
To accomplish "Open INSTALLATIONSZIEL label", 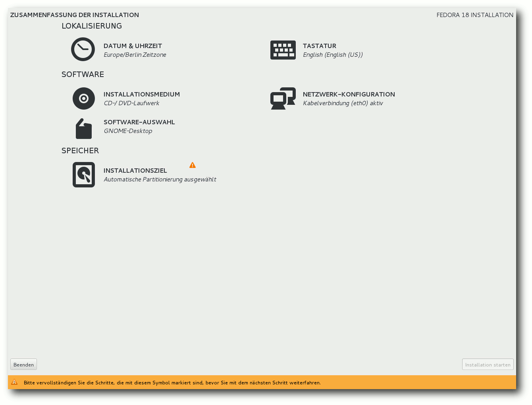I will (135, 171).
